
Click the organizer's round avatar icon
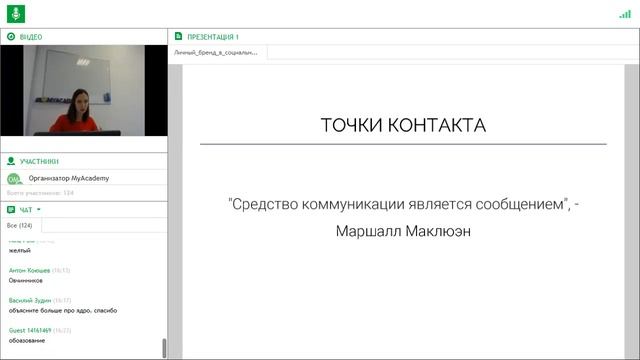click(x=14, y=179)
